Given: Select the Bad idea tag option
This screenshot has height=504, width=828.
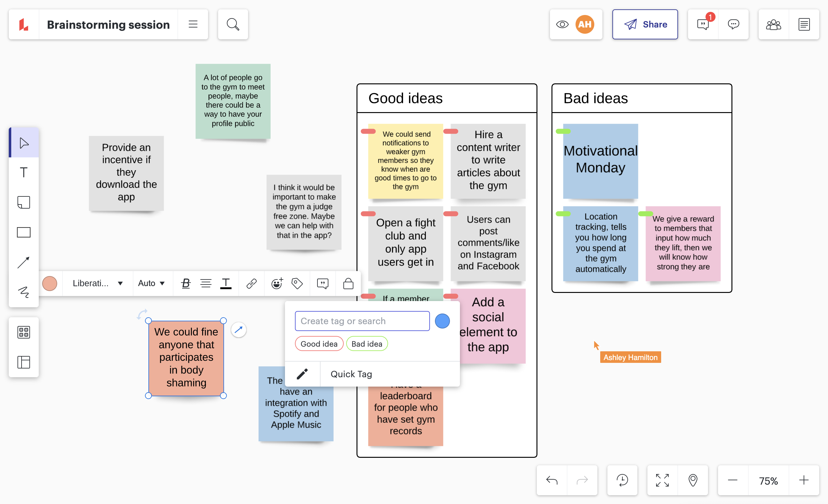Looking at the screenshot, I should [x=366, y=343].
